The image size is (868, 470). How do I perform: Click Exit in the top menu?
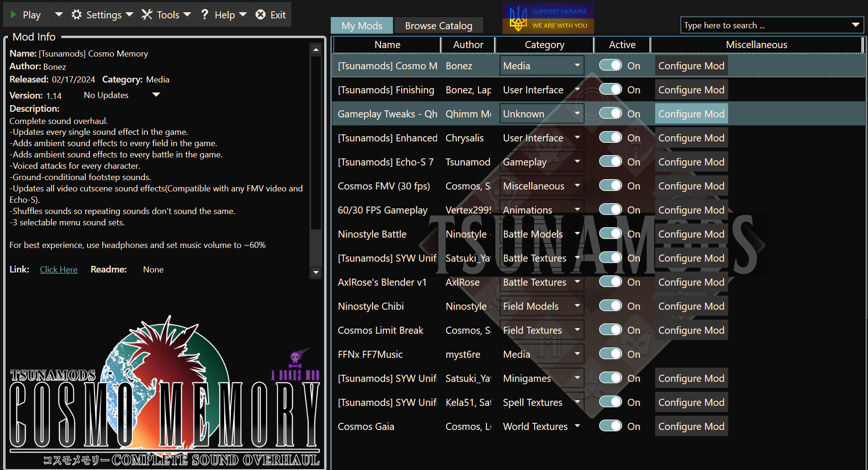tap(271, 15)
